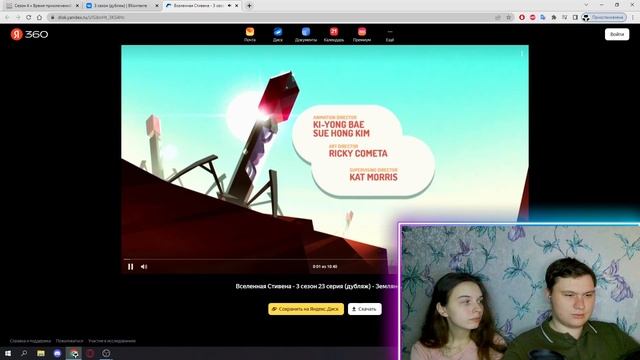The width and height of the screenshot is (640, 360).
Task: Open Почта mail service icon
Action: tap(250, 35)
